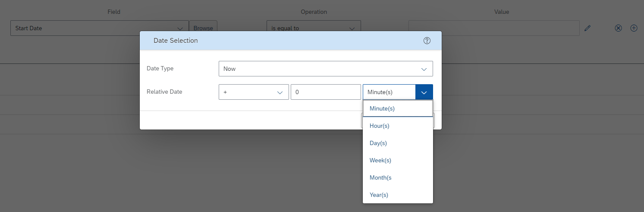The width and height of the screenshot is (644, 212).
Task: Focus the relative date number input showing 0
Action: pos(326,92)
